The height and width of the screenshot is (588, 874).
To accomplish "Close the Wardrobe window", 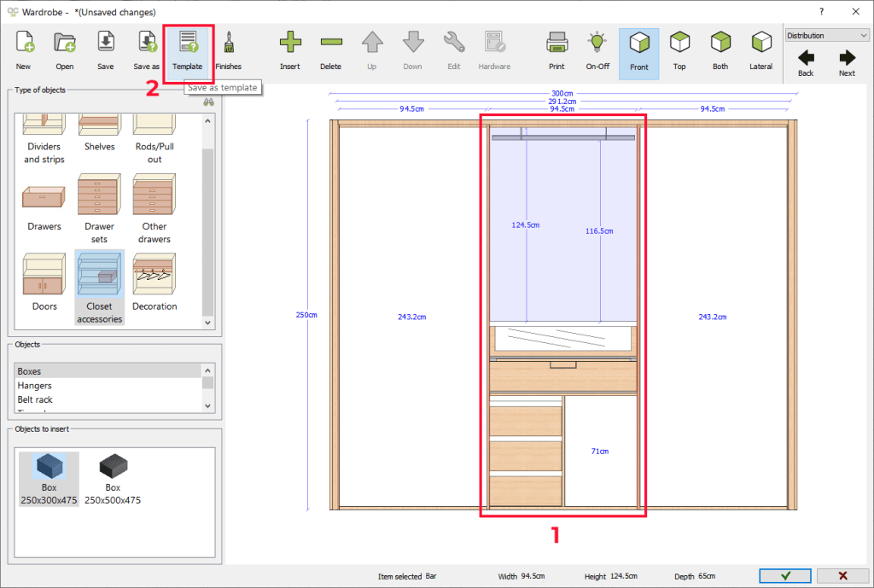I will (855, 12).
